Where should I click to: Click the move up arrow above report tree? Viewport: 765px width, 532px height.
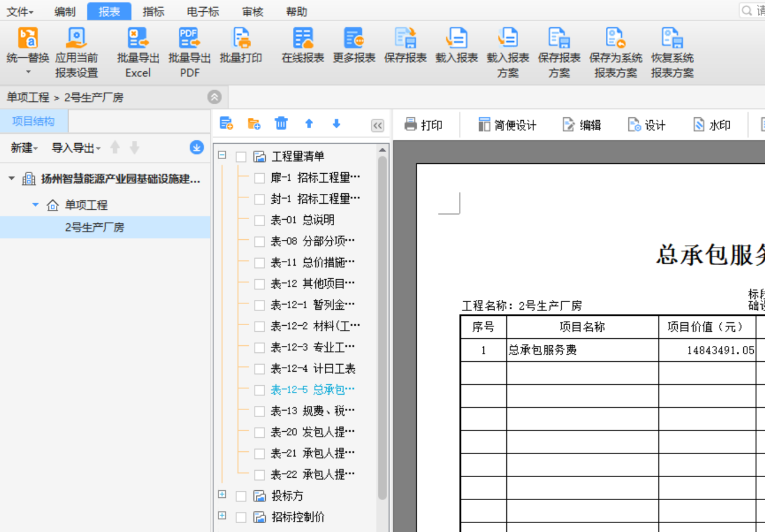click(309, 124)
